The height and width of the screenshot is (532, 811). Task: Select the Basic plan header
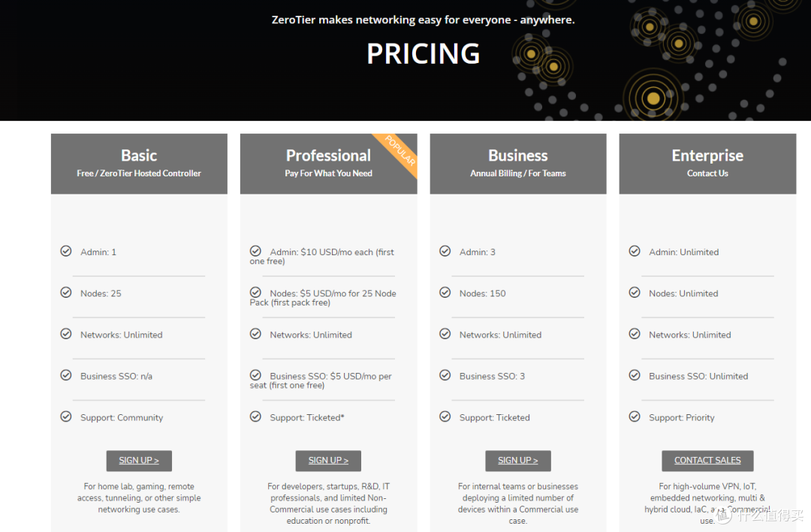[x=139, y=164]
